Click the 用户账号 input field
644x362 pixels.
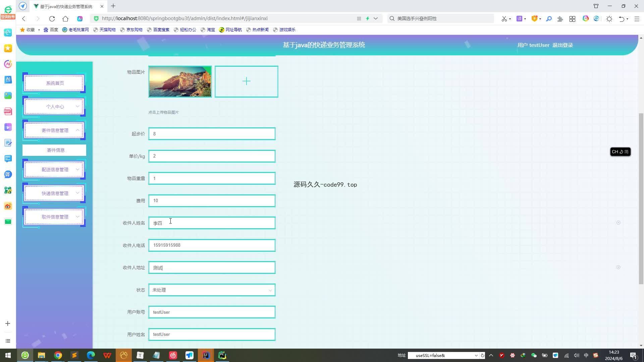tap(212, 312)
